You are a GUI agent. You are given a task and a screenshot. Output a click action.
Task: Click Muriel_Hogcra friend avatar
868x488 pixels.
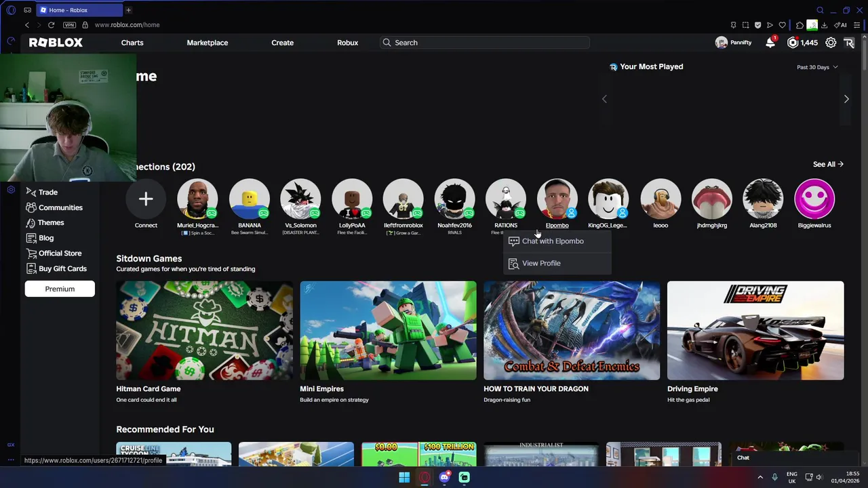tap(197, 199)
